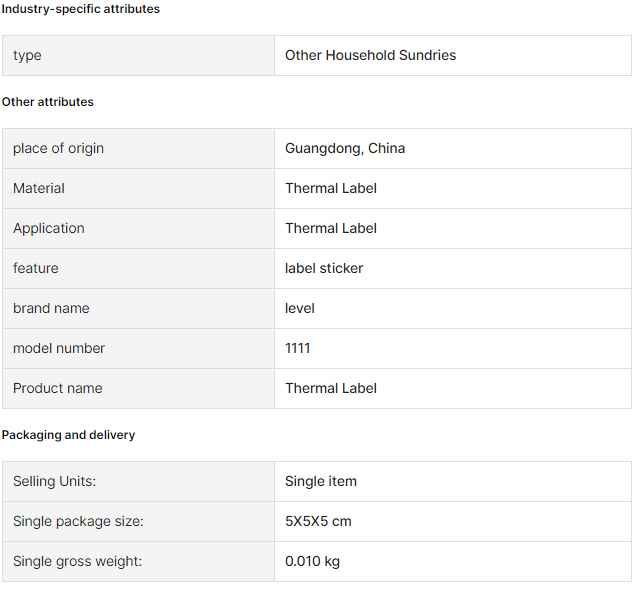Select the 'Single package size:' label
Viewport: 635px width, 589px height.
pos(78,521)
